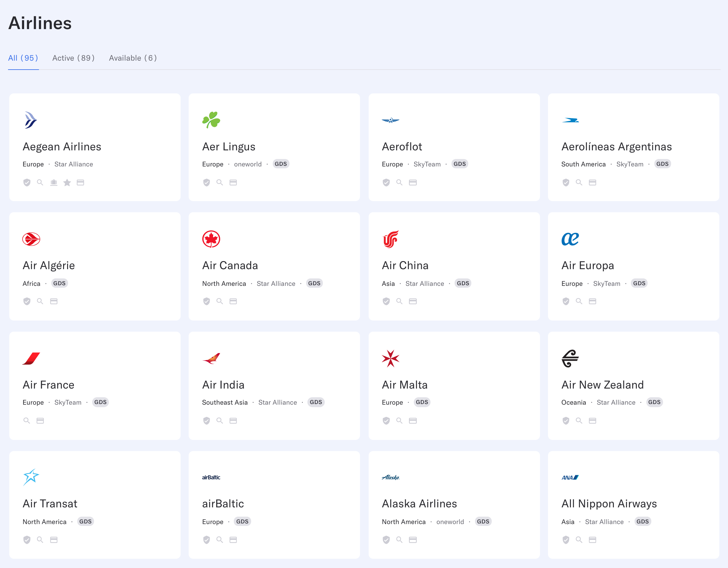The height and width of the screenshot is (568, 728).
Task: Click the GDS badge on Air Europa
Action: coord(639,283)
